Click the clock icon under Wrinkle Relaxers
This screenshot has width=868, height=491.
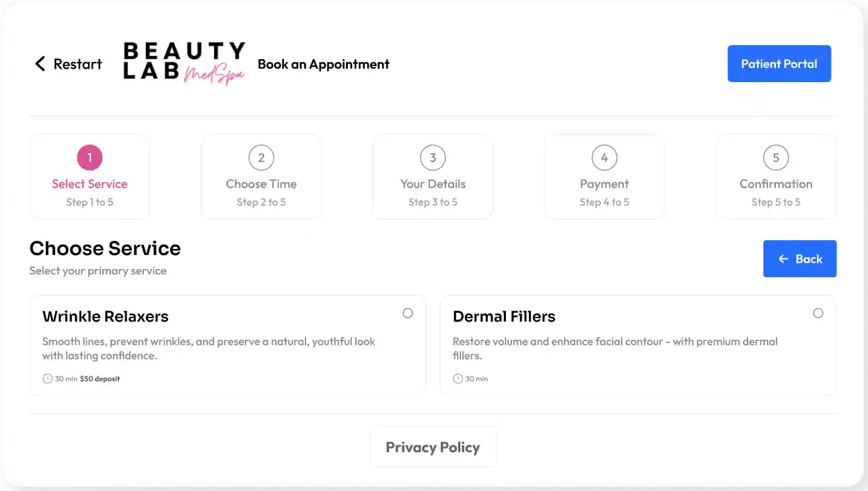pyautogui.click(x=47, y=379)
